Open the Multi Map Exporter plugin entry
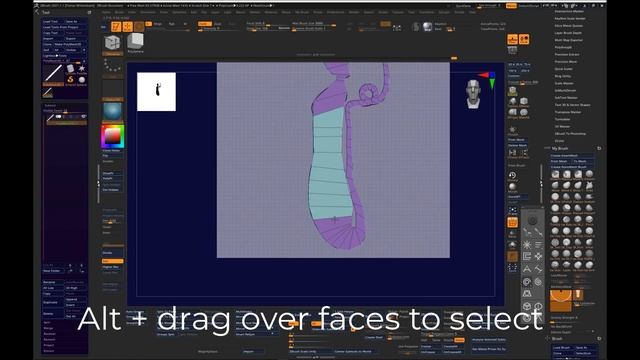Image resolution: width=640 pixels, height=360 pixels. pos(569,40)
